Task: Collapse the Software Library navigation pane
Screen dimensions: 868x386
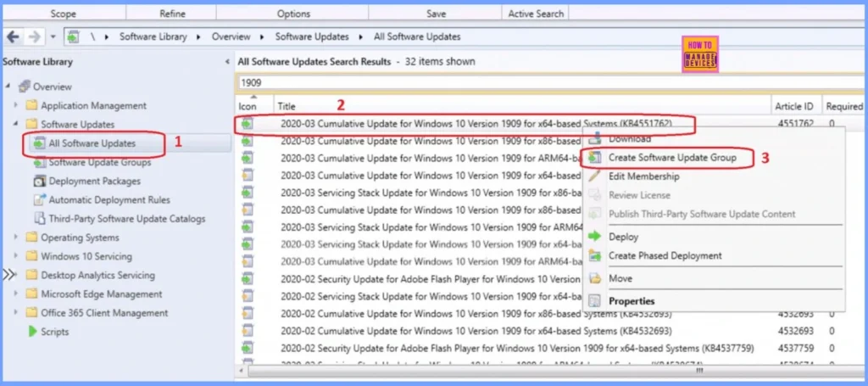Action: point(227,62)
